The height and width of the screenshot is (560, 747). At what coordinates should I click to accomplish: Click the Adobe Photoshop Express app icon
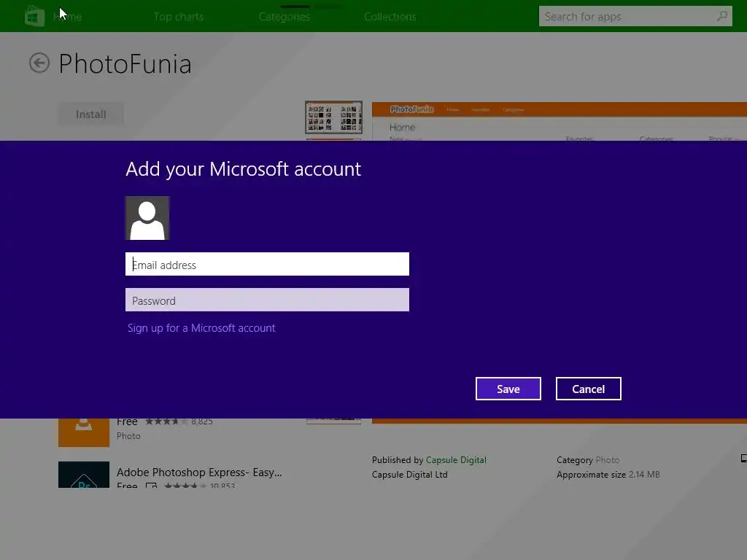click(x=84, y=475)
